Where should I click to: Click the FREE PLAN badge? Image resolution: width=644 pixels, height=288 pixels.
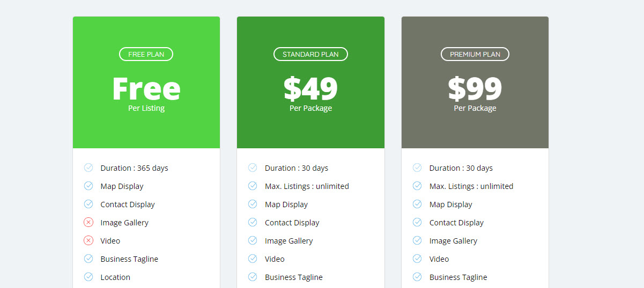click(146, 54)
